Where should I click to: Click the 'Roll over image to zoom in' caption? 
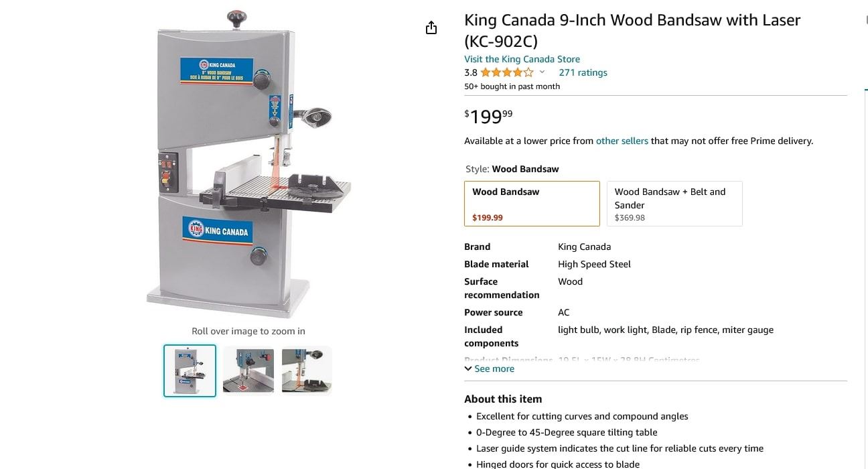(x=248, y=331)
